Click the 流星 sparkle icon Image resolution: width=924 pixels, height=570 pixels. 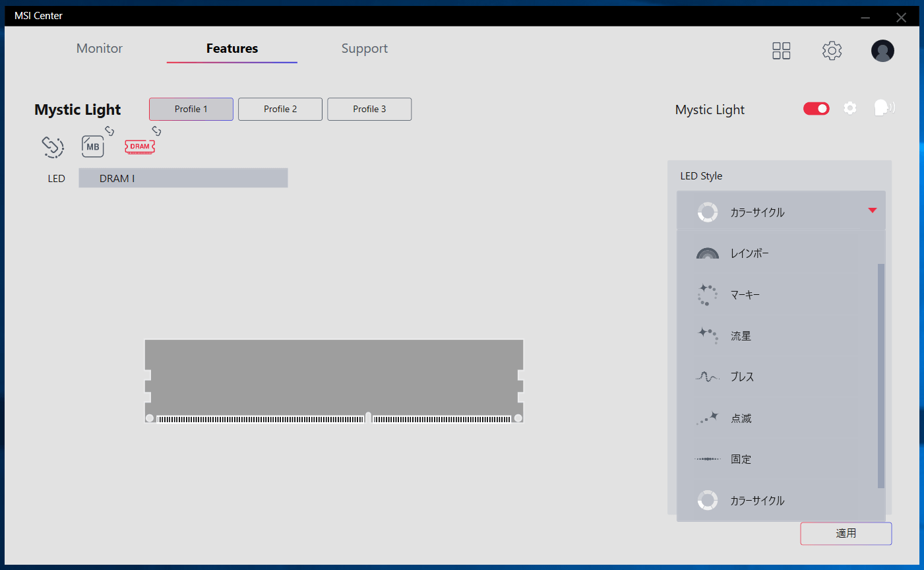coord(708,335)
